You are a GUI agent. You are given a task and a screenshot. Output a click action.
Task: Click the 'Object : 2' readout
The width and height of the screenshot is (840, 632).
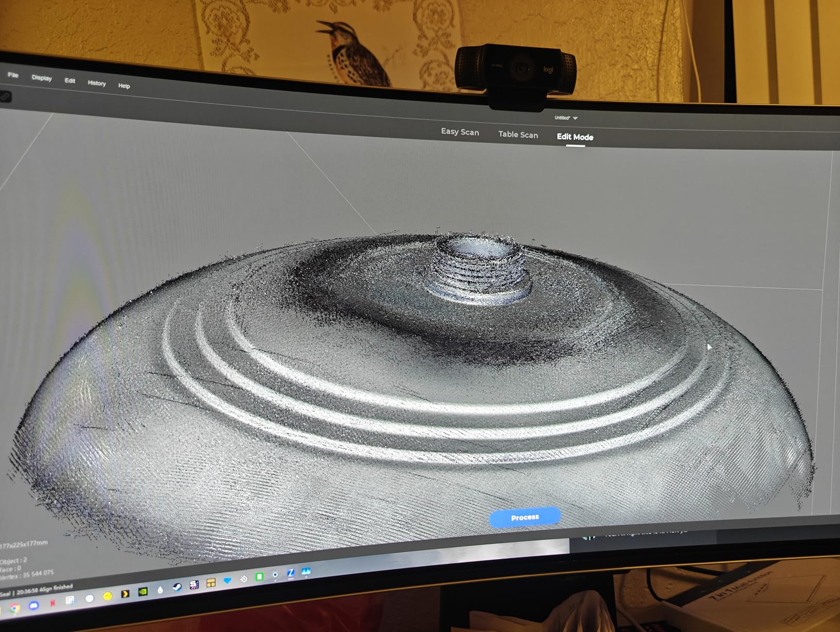pos(13,560)
